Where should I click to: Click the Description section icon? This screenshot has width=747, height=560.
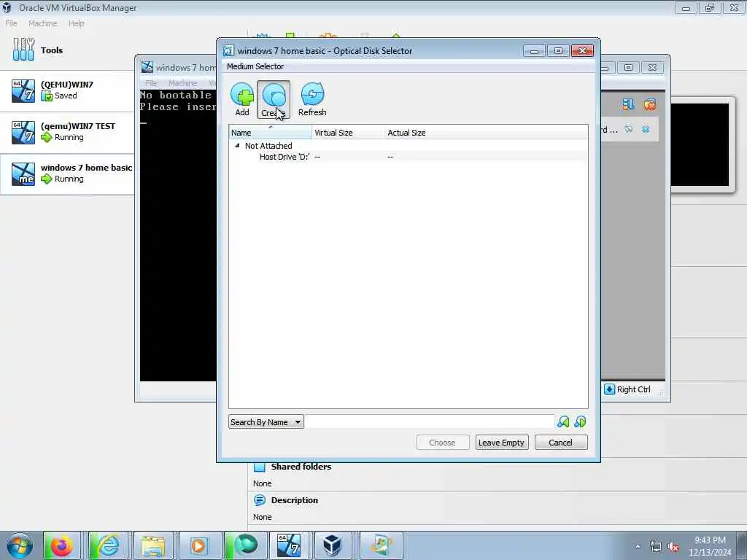coord(260,500)
